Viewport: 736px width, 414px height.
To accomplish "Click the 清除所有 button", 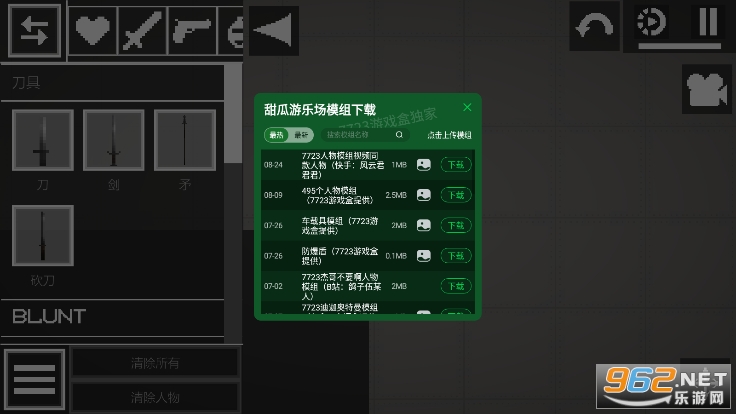I will click(155, 363).
